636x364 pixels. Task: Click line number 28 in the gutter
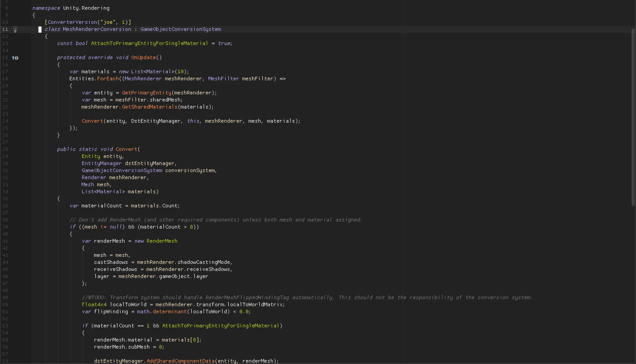point(5,149)
